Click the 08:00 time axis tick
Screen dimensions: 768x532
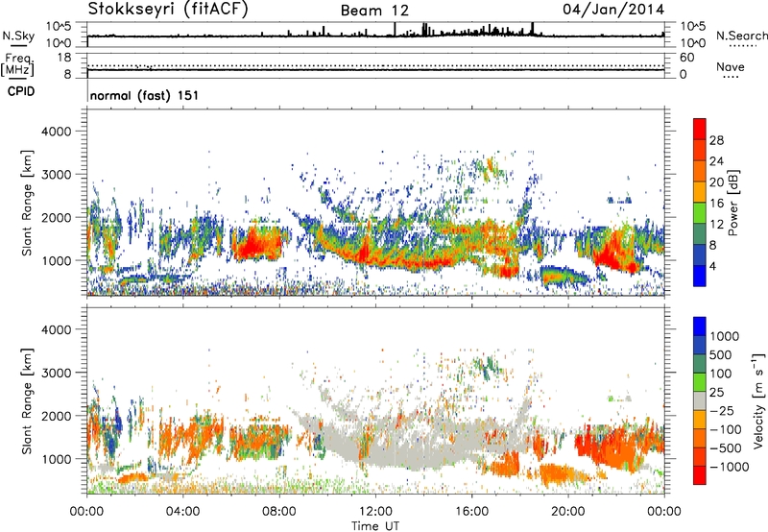pyautogui.click(x=279, y=512)
